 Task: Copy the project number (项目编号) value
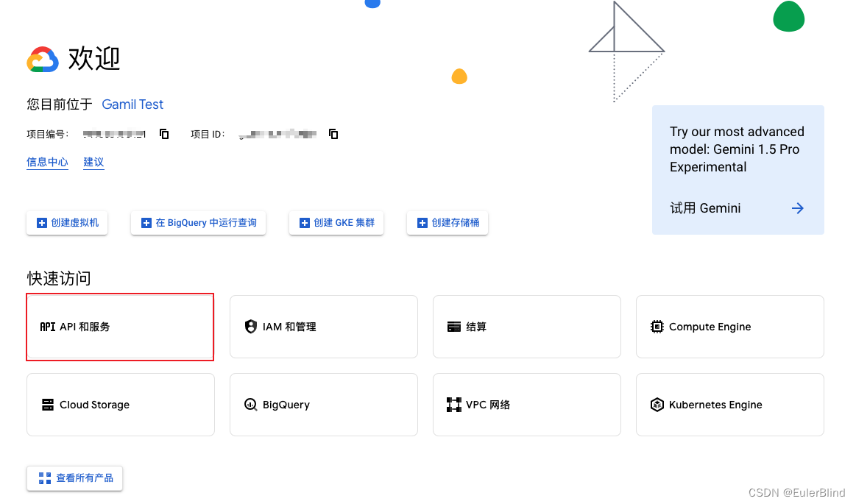click(x=164, y=134)
